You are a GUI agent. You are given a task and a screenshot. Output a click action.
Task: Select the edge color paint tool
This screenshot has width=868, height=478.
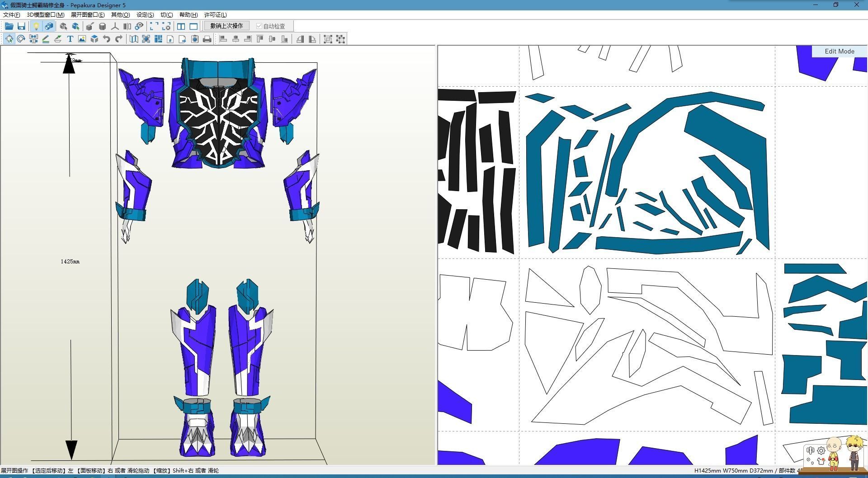(x=58, y=39)
